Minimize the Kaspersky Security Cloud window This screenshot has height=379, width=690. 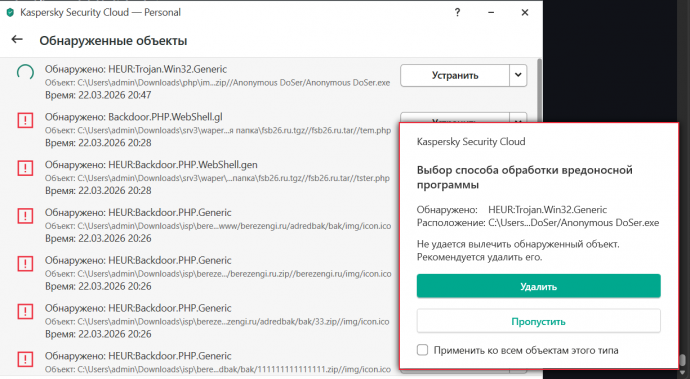[491, 13]
